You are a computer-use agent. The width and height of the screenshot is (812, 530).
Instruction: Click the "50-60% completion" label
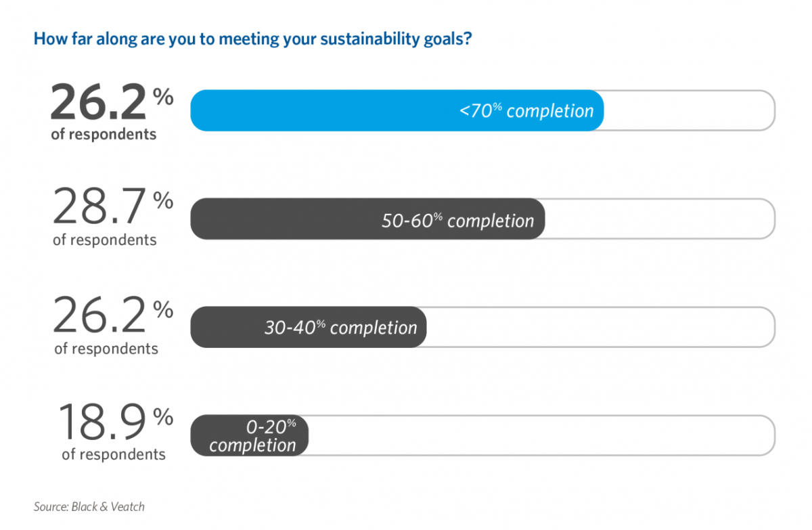[457, 221]
